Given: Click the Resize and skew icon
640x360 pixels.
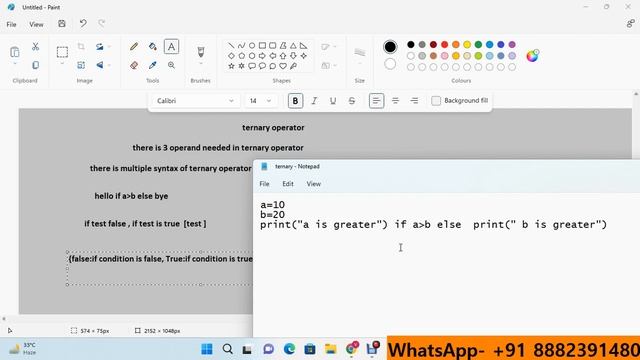Looking at the screenshot, I should click(x=81, y=65).
